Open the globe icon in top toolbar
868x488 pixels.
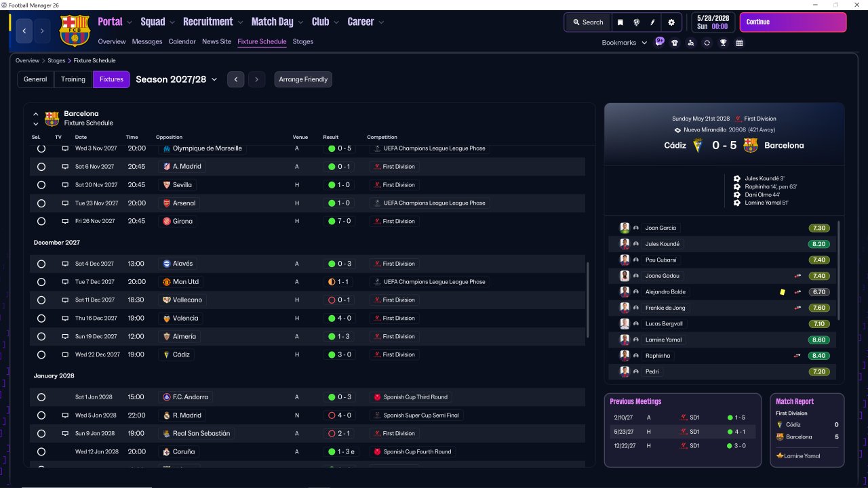(x=637, y=22)
